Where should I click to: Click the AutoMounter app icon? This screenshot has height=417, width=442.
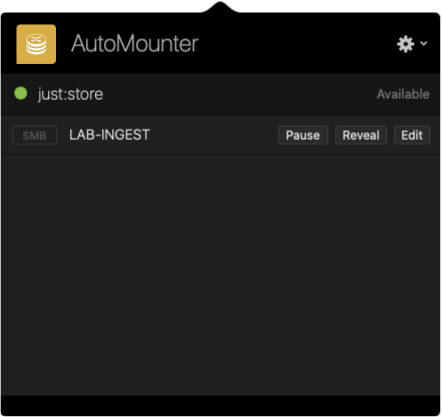tap(36, 44)
